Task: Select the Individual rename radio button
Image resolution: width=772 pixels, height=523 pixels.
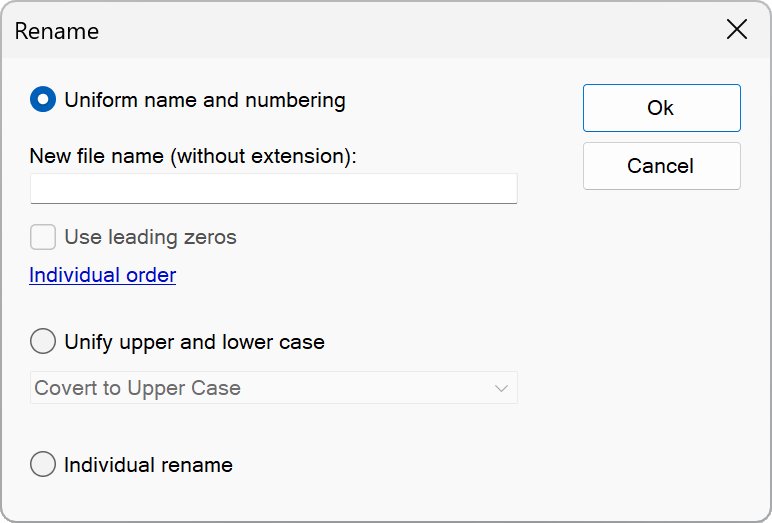Action: click(43, 465)
